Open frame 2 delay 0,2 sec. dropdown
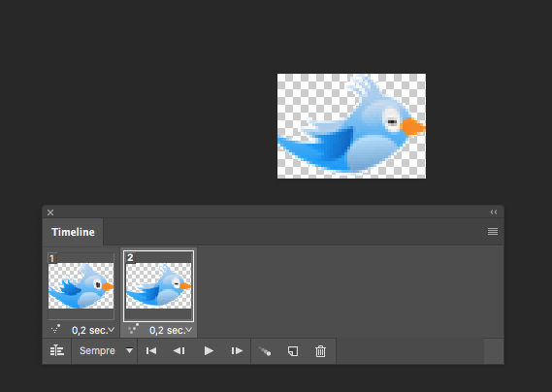 171,330
